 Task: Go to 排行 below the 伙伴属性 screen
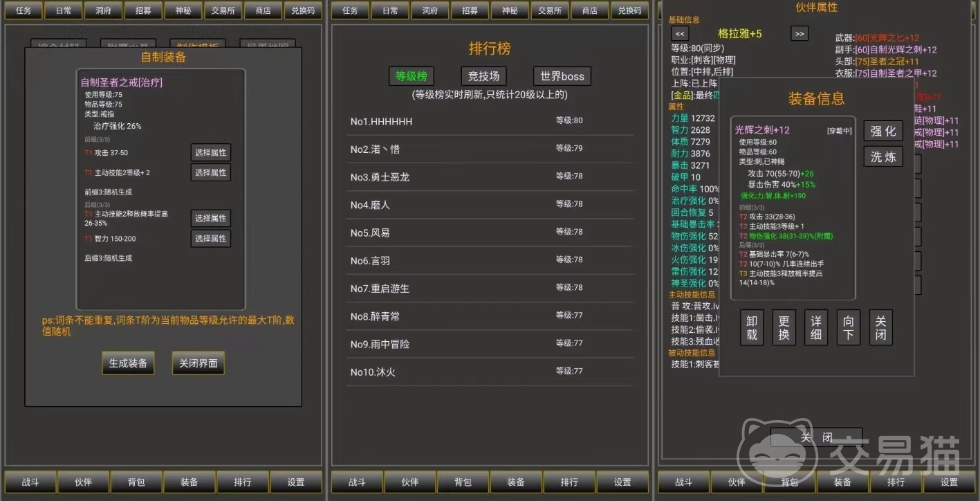click(x=896, y=482)
